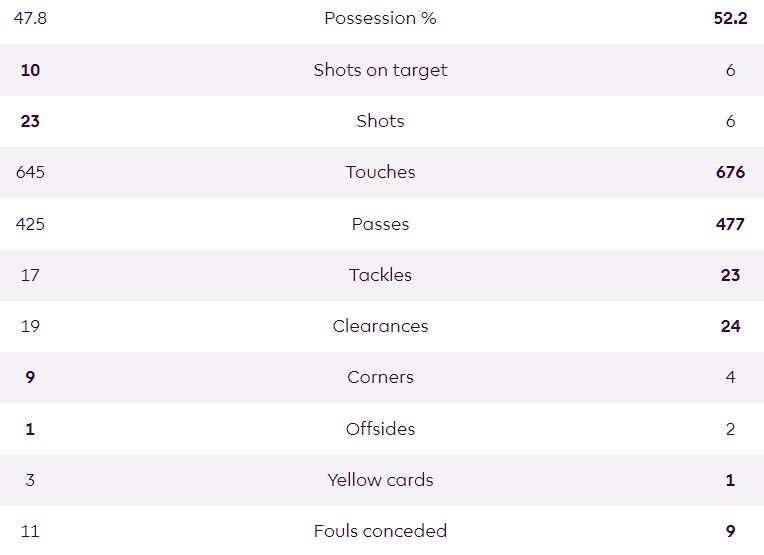Viewport: 764px width, 555px height.
Task: Click the Clearances stat label
Action: pos(380,326)
